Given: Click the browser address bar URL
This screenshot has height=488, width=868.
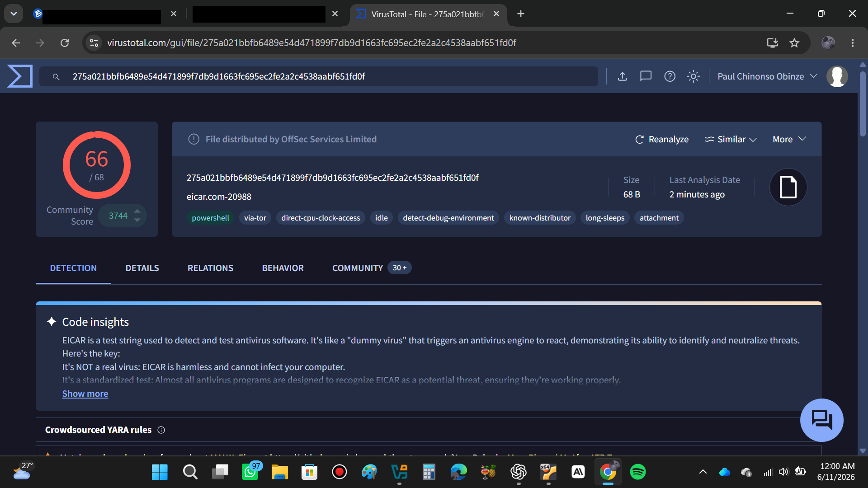Looking at the screenshot, I should point(311,42).
